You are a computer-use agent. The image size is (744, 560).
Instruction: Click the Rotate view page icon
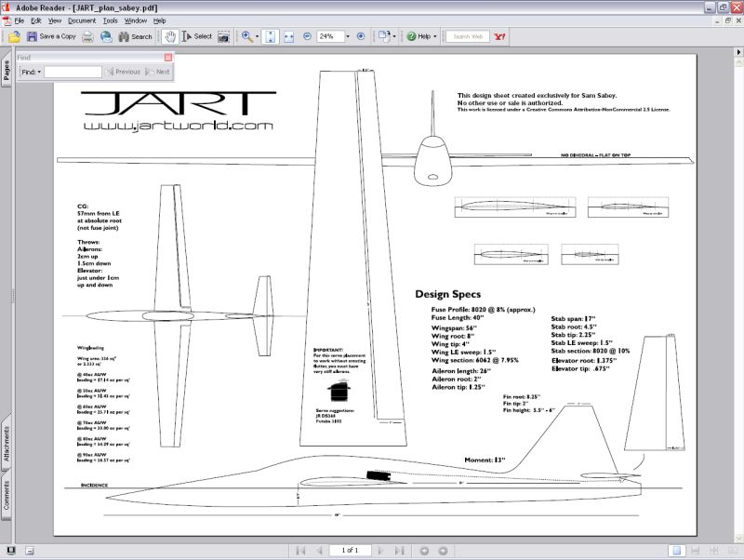(x=383, y=36)
